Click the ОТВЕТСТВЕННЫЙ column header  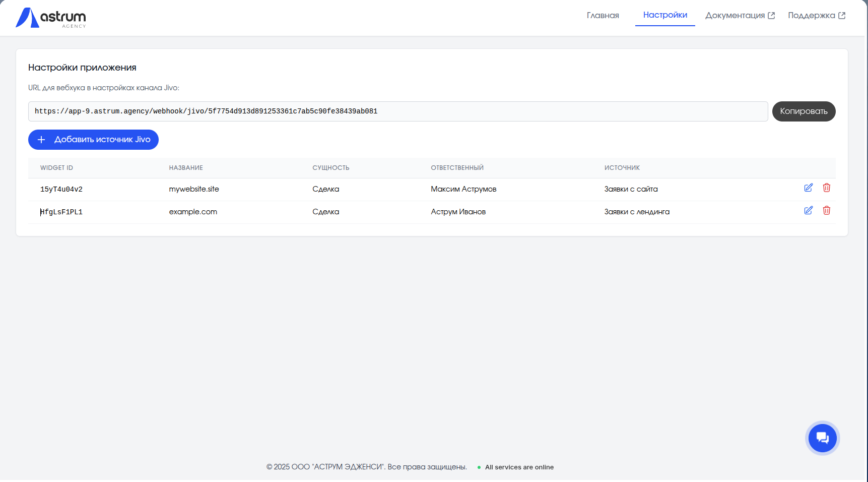click(x=457, y=168)
